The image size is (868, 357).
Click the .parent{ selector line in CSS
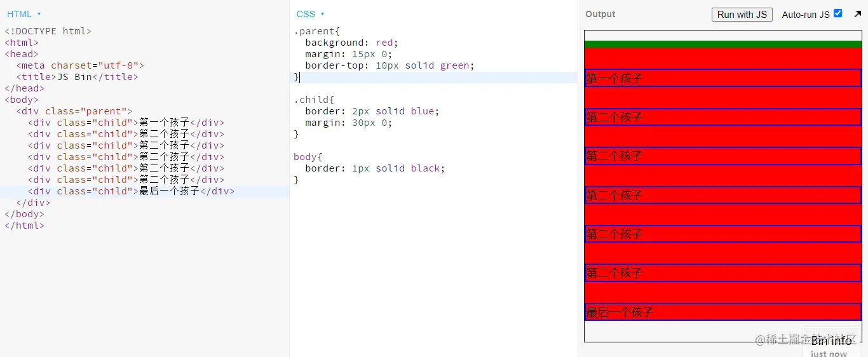pyautogui.click(x=317, y=31)
